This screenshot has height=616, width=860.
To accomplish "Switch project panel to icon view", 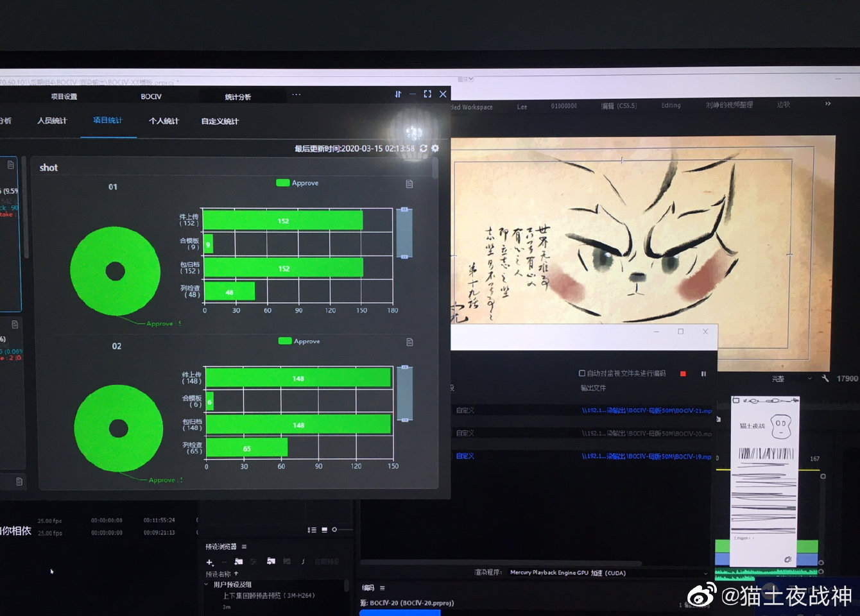I will [325, 530].
